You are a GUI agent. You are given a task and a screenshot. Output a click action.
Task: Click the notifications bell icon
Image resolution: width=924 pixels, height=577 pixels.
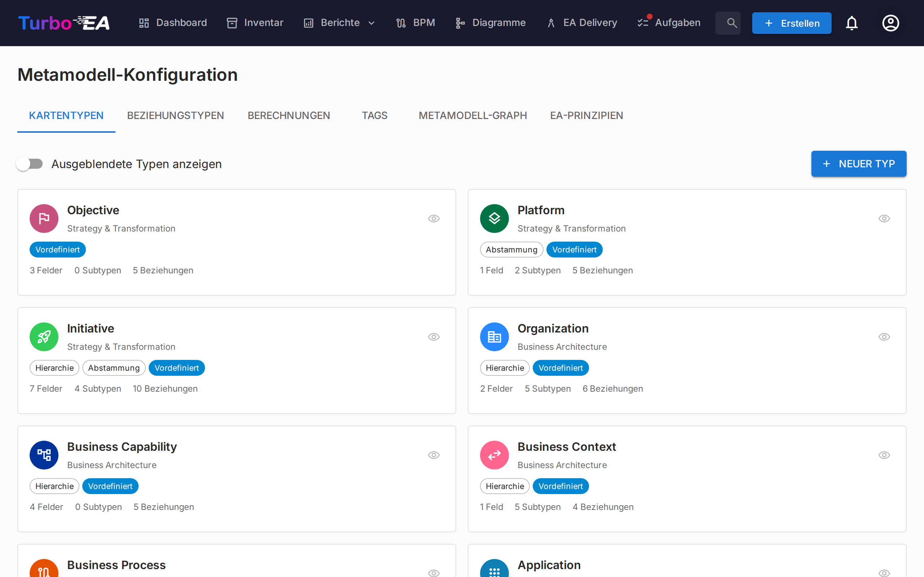[x=851, y=23]
